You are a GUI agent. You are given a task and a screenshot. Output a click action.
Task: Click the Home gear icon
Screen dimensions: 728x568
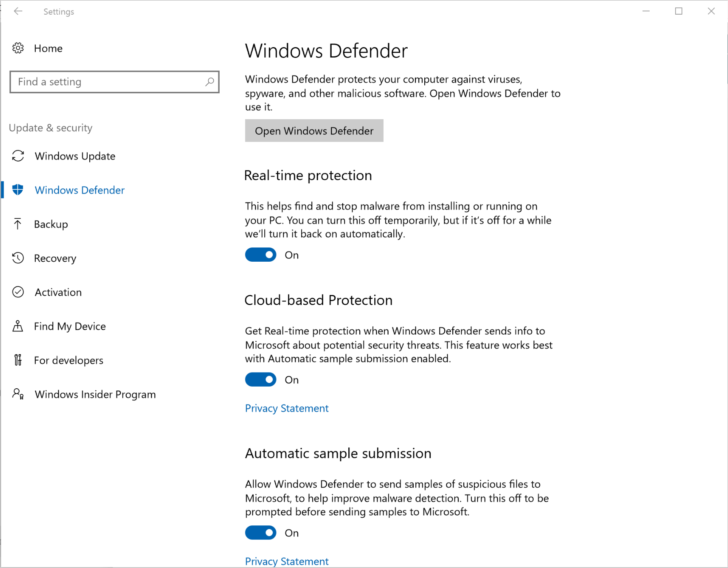click(x=18, y=48)
